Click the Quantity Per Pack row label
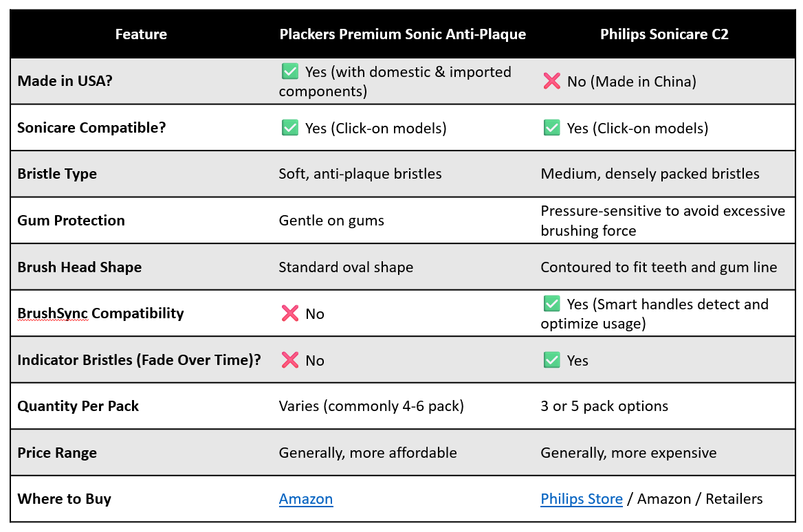 pyautogui.click(x=78, y=406)
